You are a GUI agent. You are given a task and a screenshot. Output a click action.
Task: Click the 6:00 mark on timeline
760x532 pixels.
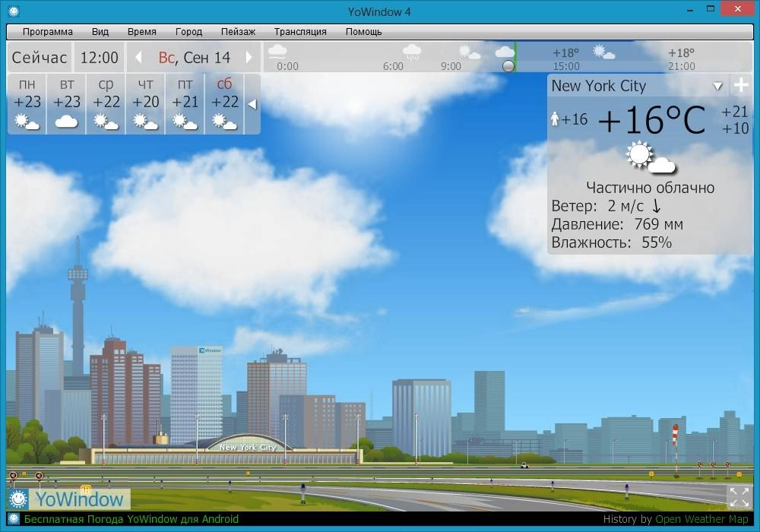pyautogui.click(x=393, y=66)
